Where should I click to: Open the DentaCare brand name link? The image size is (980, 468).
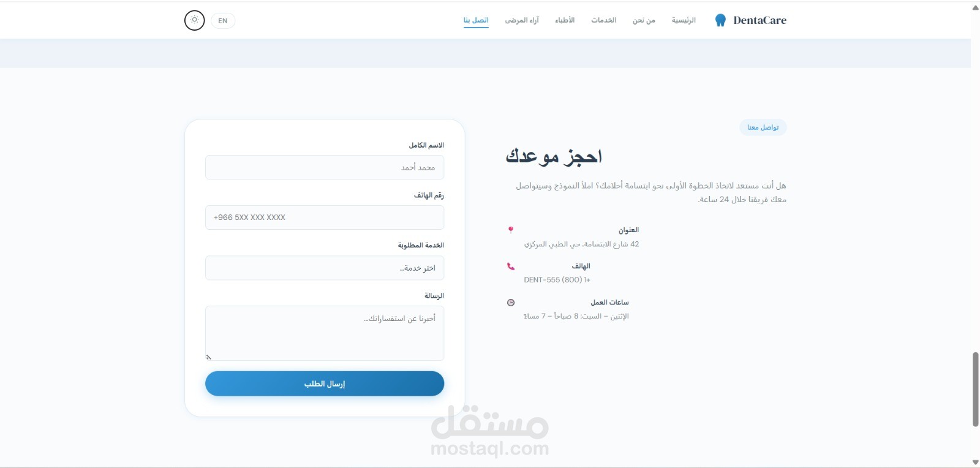[759, 20]
